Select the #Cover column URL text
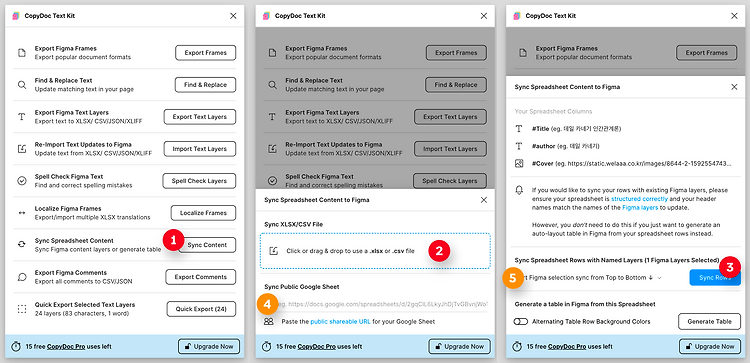Screen dimensions: 750x363 click(631, 164)
